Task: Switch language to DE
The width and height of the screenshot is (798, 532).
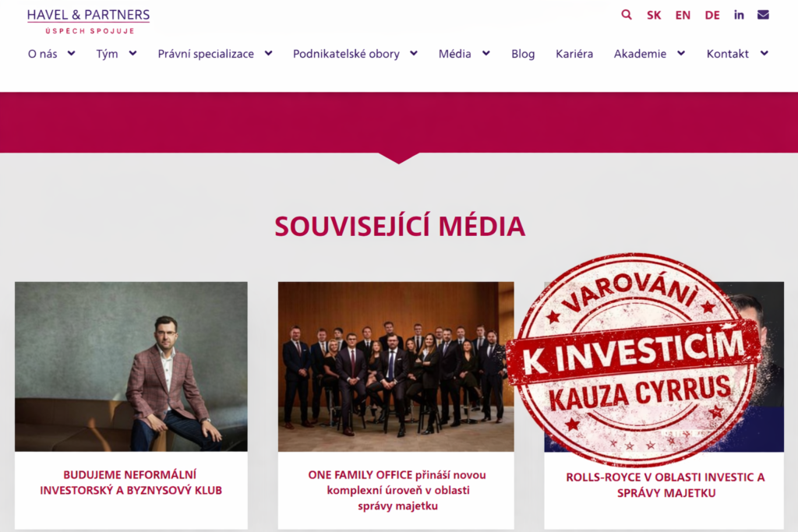Action: click(712, 16)
